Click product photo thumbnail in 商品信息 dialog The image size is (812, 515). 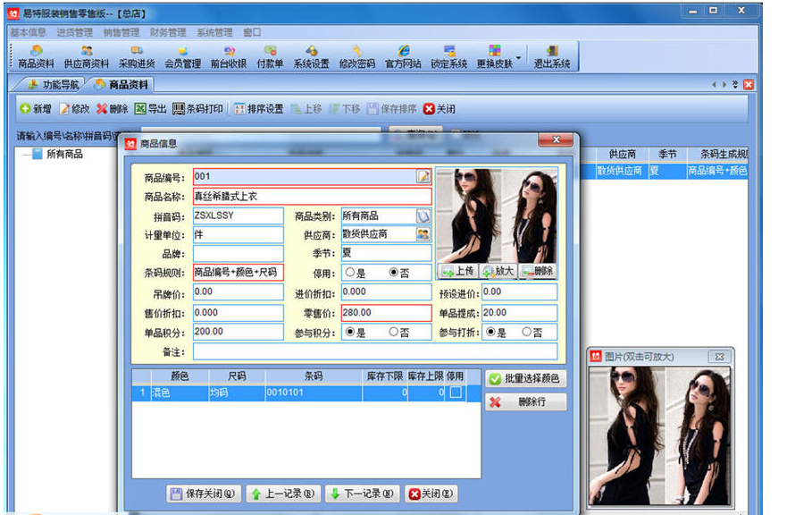(x=498, y=215)
